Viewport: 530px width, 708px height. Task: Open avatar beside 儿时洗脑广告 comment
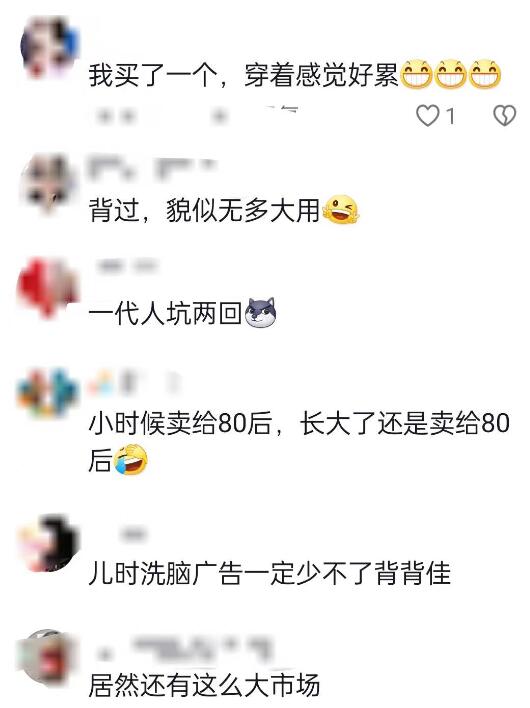[47, 544]
